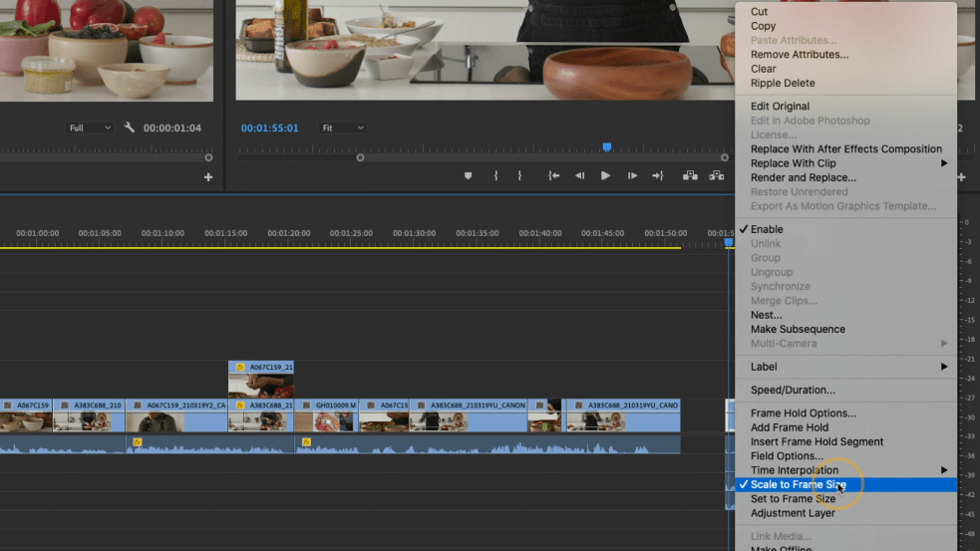
Task: Click the program monitor playhead marker
Action: 607,147
